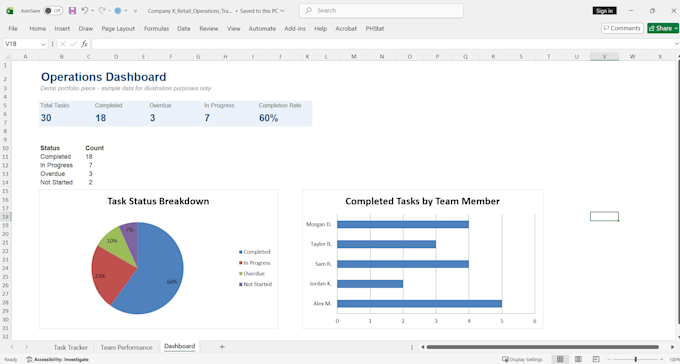
Task: Open the Customize Quick Access Toolbar dropdown
Action: pyautogui.click(x=135, y=11)
